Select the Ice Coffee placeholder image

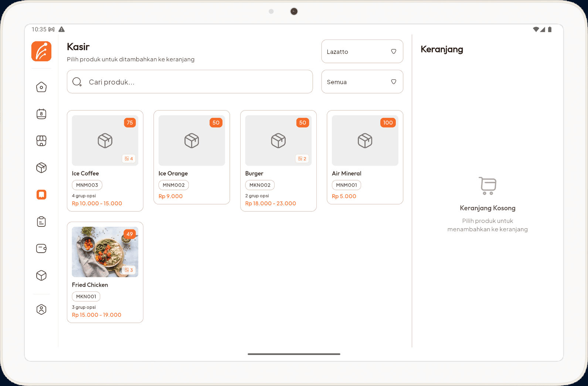(105, 140)
